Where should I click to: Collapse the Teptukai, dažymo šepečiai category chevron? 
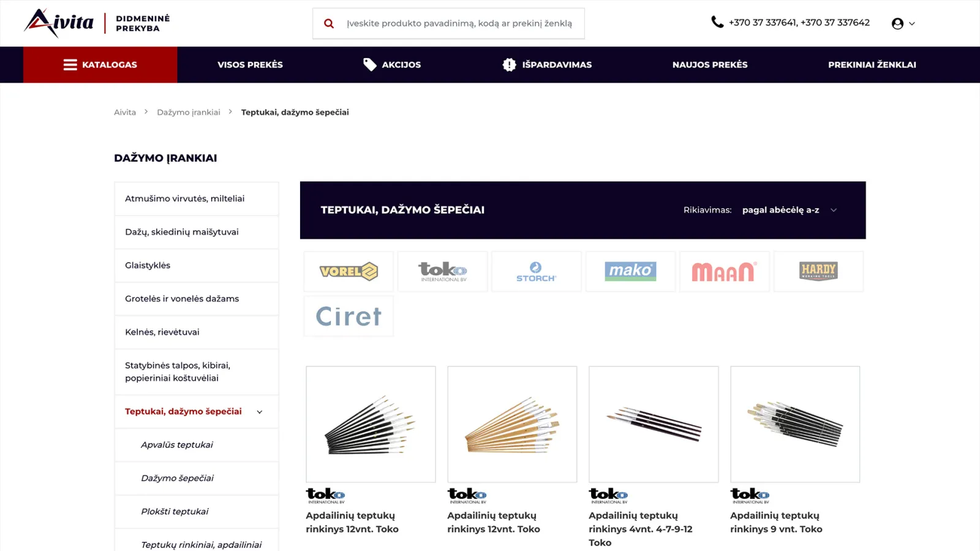(x=260, y=412)
